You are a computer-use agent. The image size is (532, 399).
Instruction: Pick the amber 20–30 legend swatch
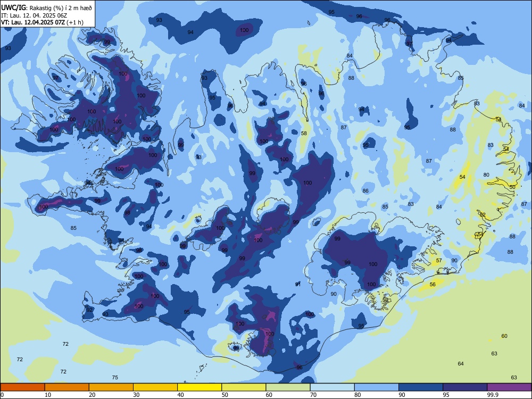pyautogui.click(x=111, y=387)
